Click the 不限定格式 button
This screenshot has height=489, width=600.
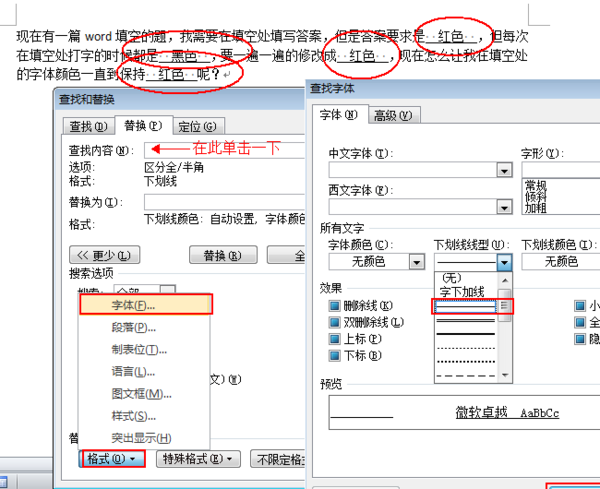[279, 459]
